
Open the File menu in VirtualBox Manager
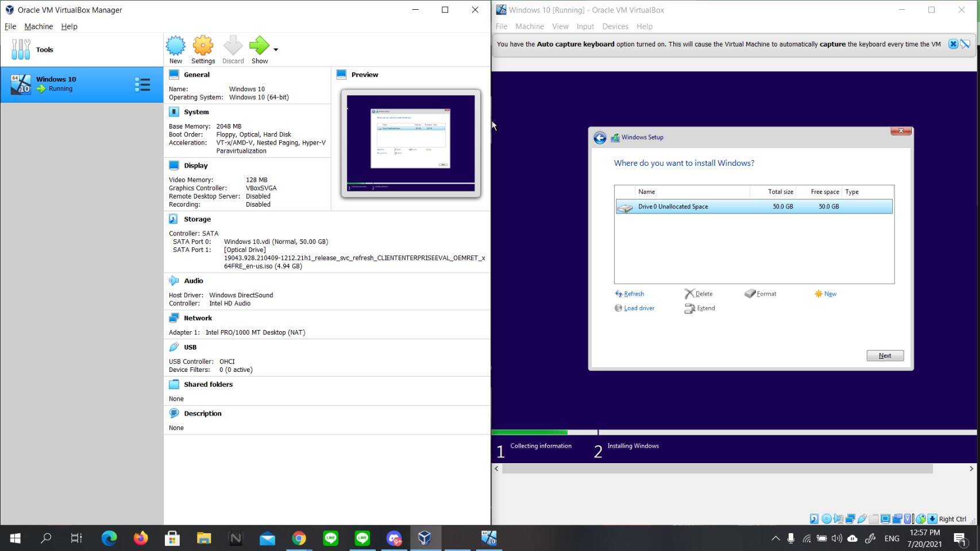pos(10,26)
